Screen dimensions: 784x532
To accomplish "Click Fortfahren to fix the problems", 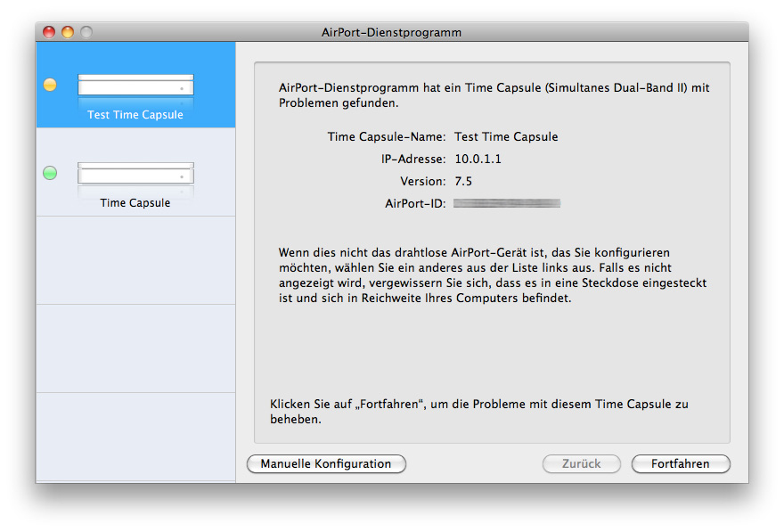I will 681,464.
